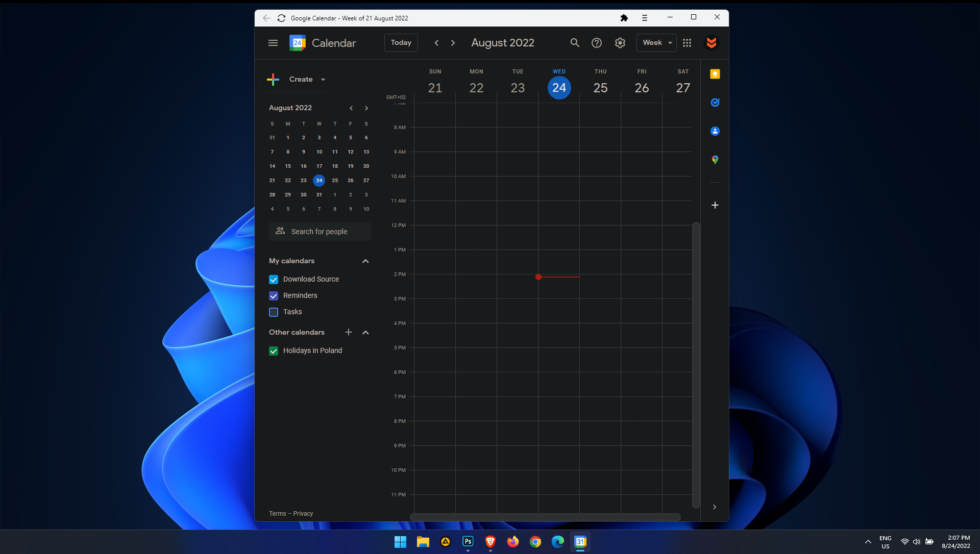The width and height of the screenshot is (980, 554).
Task: Show next month in mini calendar
Action: (x=366, y=108)
